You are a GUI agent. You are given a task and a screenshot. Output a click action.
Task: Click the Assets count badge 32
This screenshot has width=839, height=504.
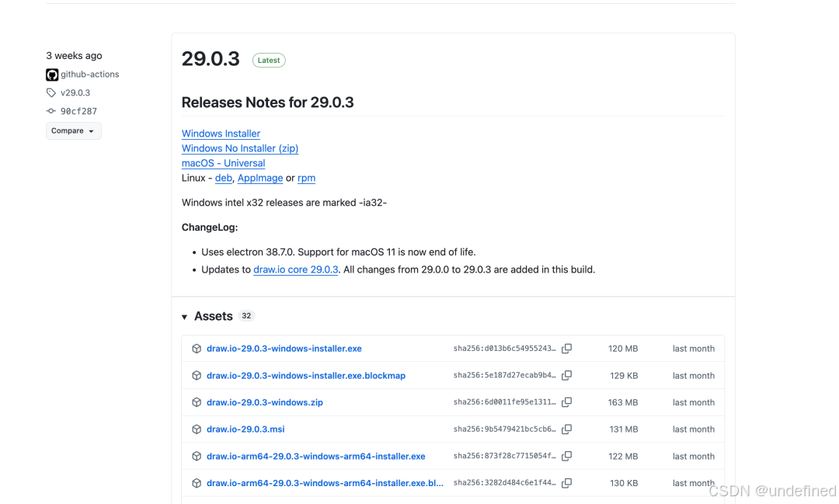[246, 315]
